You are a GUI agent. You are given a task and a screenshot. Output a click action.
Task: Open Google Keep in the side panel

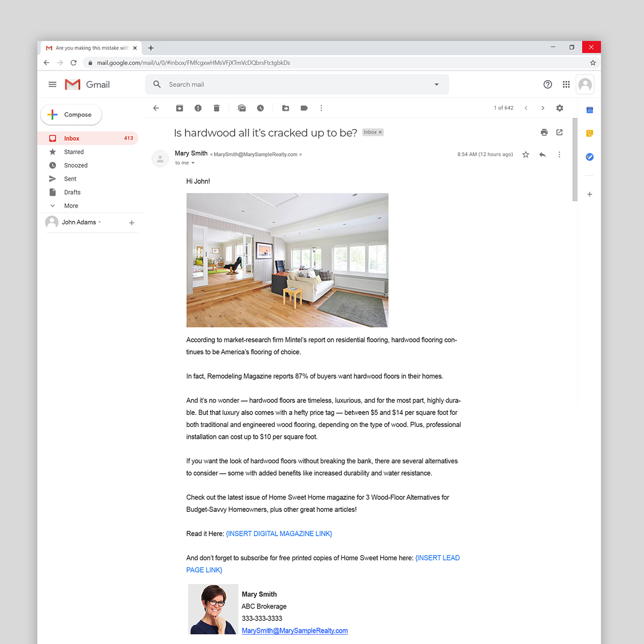point(589,133)
